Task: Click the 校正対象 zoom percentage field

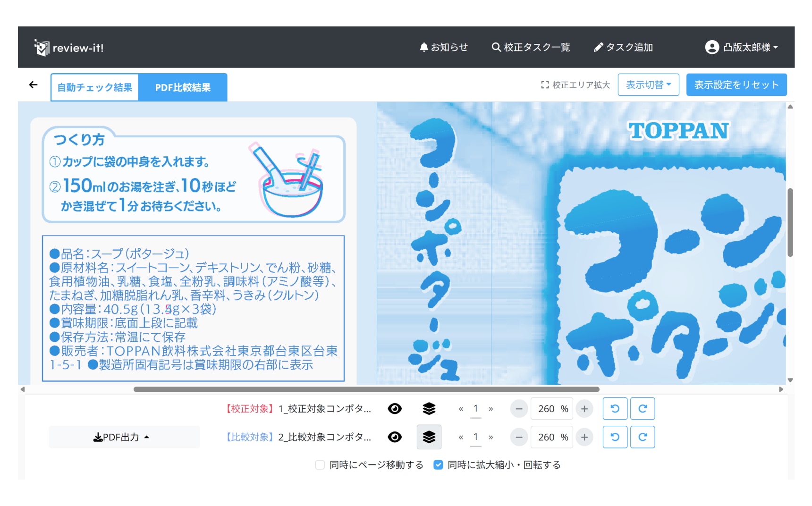Action: 551,409
